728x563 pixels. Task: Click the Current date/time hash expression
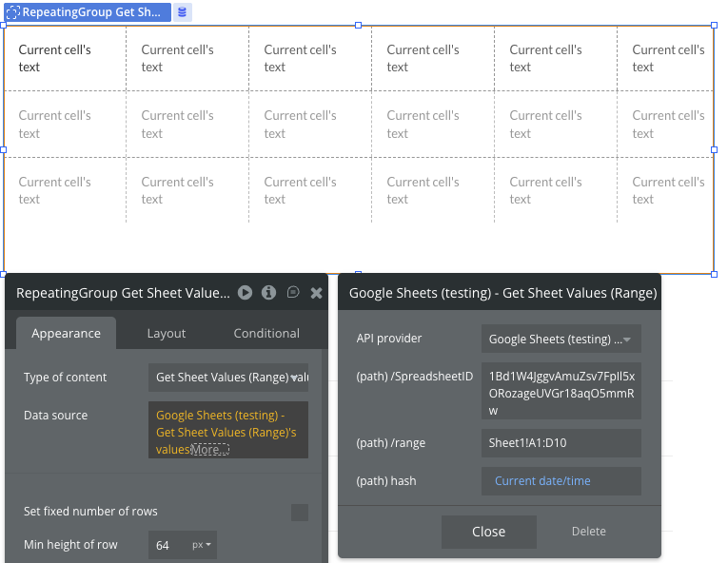coord(561,481)
